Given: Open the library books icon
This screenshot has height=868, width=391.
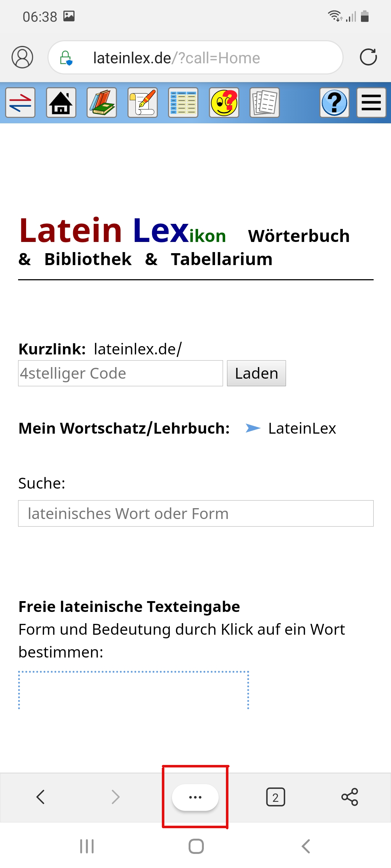Looking at the screenshot, I should click(x=102, y=103).
